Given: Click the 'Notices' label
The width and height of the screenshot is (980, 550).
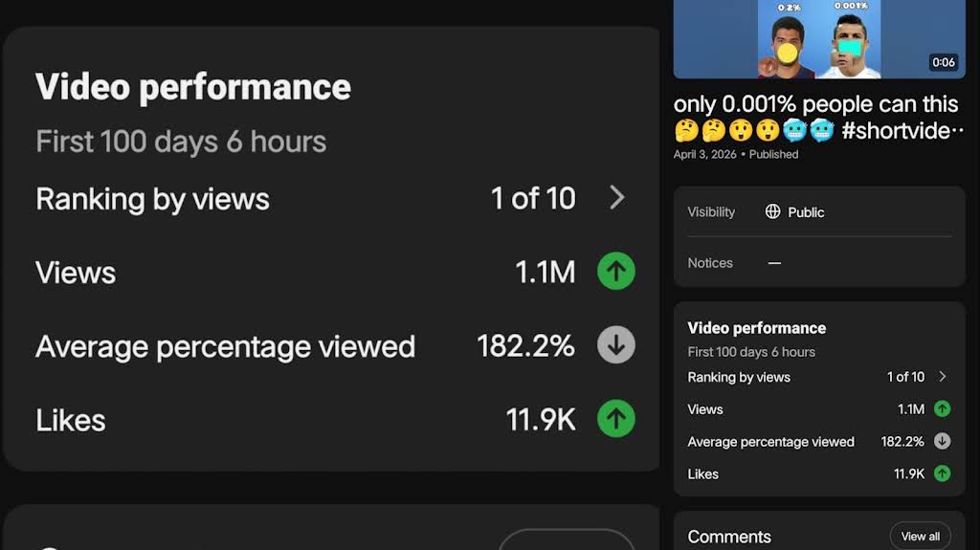Looking at the screenshot, I should [x=710, y=263].
